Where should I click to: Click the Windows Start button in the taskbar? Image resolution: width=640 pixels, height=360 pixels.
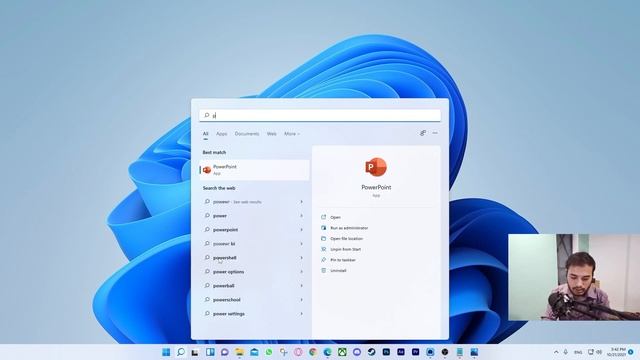pyautogui.click(x=166, y=352)
